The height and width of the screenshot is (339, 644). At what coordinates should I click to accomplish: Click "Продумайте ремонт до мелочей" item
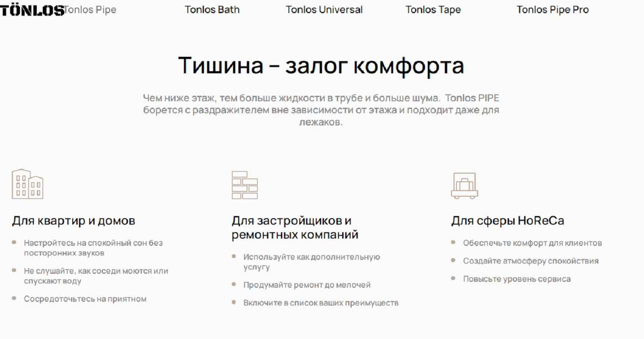pos(307,285)
